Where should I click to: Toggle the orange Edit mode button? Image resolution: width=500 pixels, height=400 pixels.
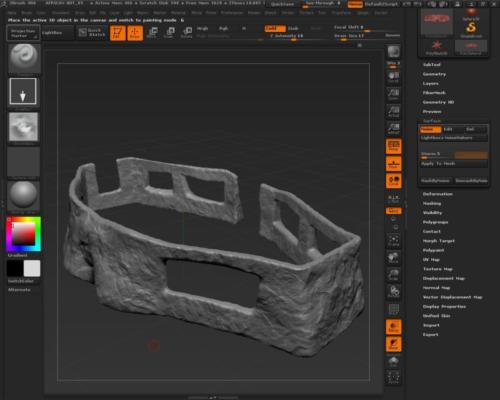(x=118, y=33)
